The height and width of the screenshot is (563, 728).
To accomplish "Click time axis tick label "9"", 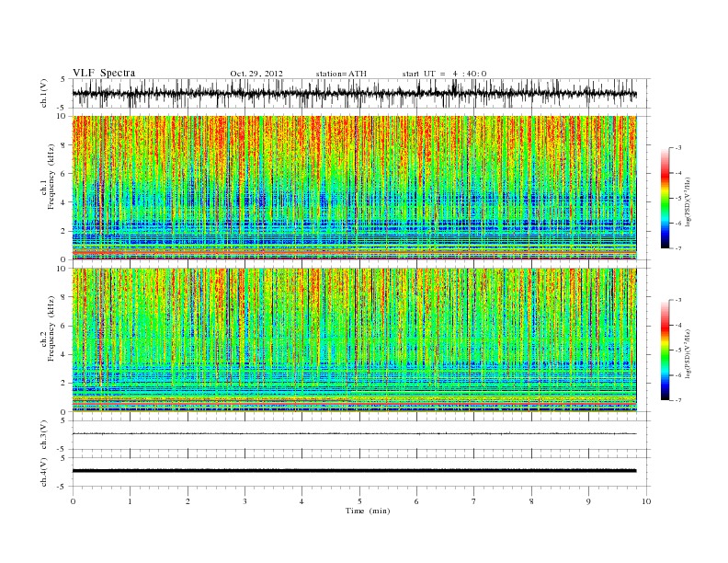I will pyautogui.click(x=588, y=501).
